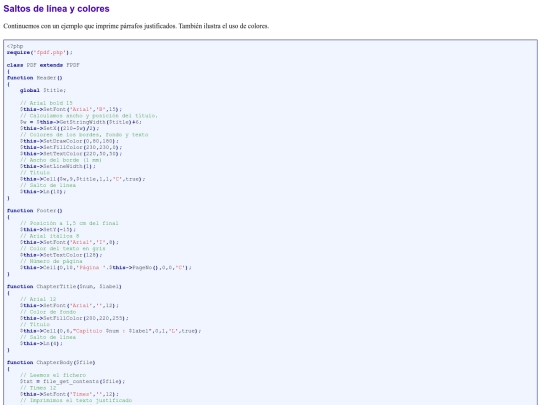Click the Cell line containing 'Página'
This screenshot has height=405, width=540.
point(106,267)
